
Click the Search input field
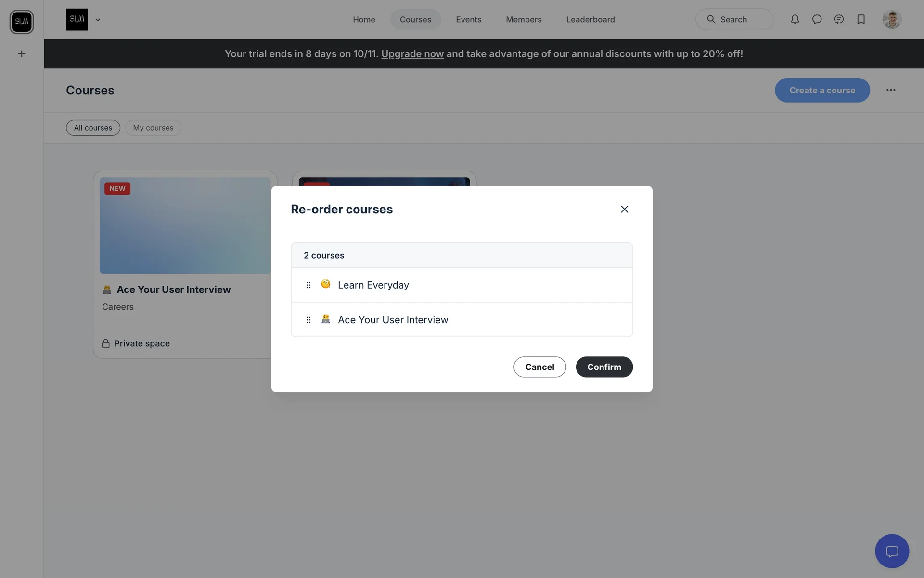pos(734,19)
